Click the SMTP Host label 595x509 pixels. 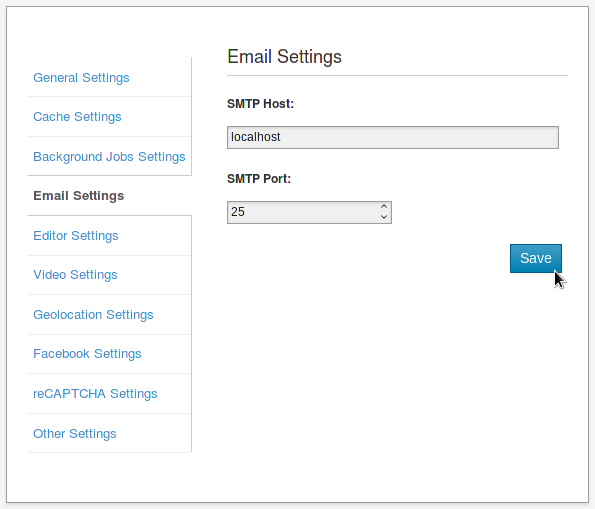coord(260,104)
